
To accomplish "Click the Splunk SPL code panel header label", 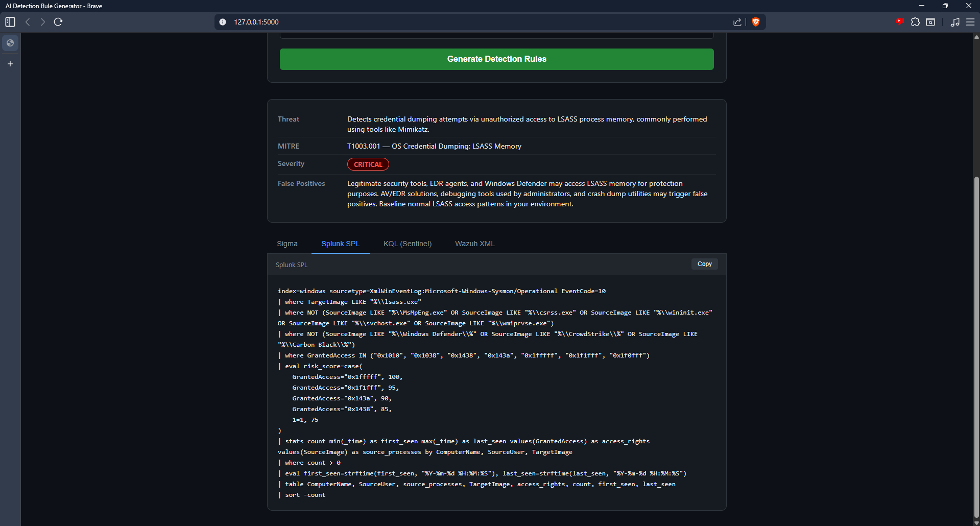I will click(x=292, y=265).
